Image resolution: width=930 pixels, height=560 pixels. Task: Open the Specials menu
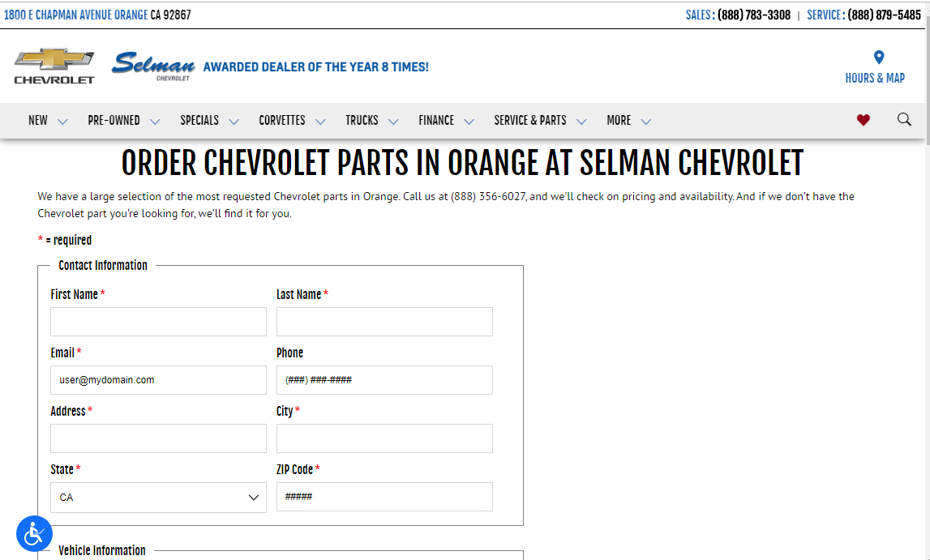199,120
